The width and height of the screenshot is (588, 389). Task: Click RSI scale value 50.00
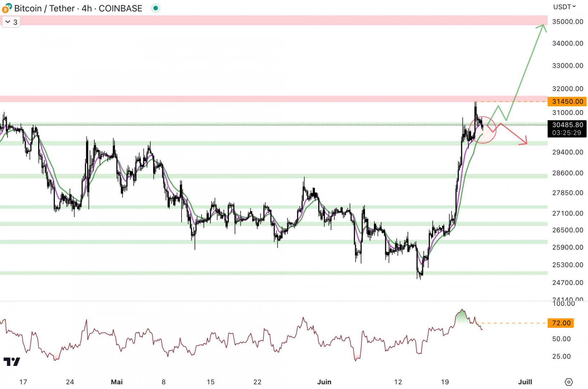561,339
